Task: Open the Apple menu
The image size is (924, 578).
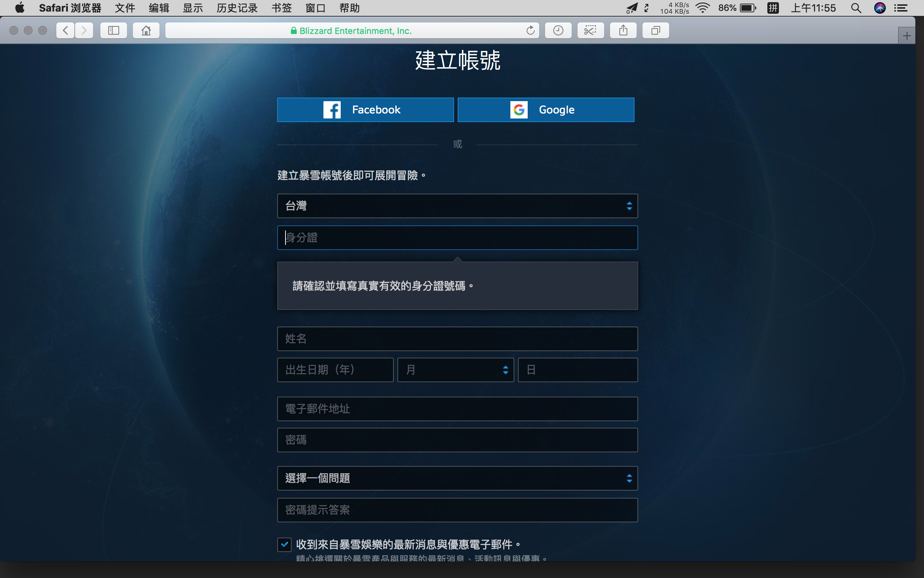Action: pos(20,8)
